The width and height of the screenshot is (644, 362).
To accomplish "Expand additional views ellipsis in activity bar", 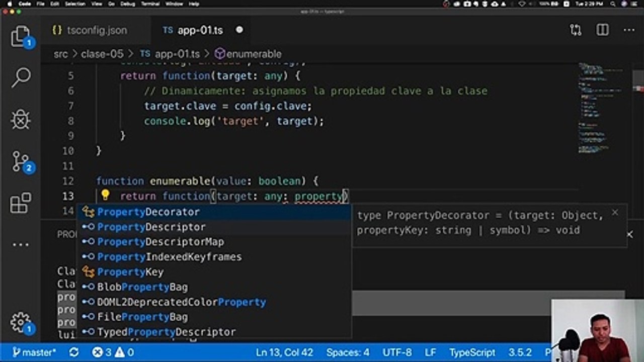I will pyautogui.click(x=21, y=245).
